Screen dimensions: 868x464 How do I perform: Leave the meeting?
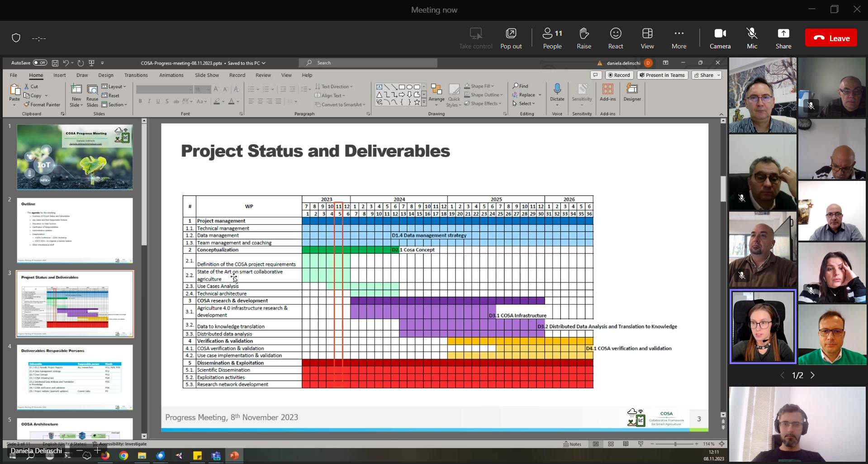(831, 38)
